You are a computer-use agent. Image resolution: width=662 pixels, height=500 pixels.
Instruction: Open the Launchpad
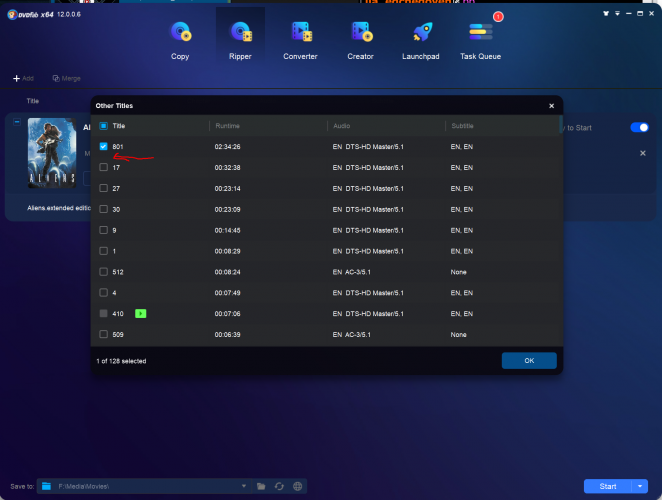[421, 40]
